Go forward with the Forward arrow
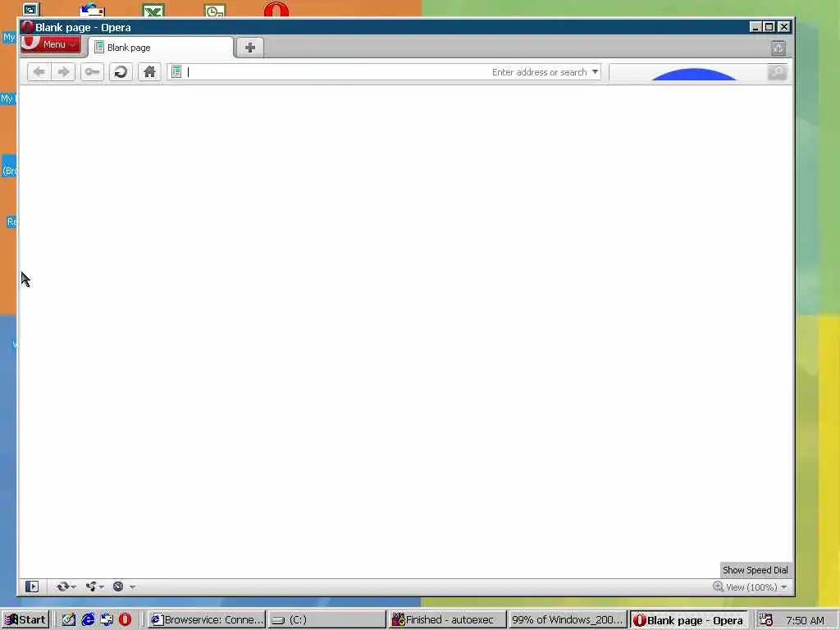This screenshot has width=840, height=630. tap(63, 72)
